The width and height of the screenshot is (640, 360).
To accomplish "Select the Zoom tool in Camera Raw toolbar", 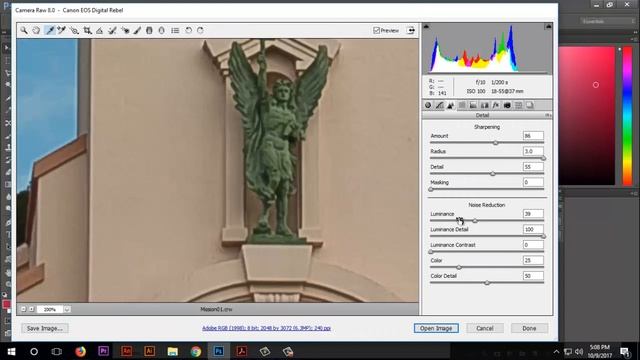I will pyautogui.click(x=24, y=30).
